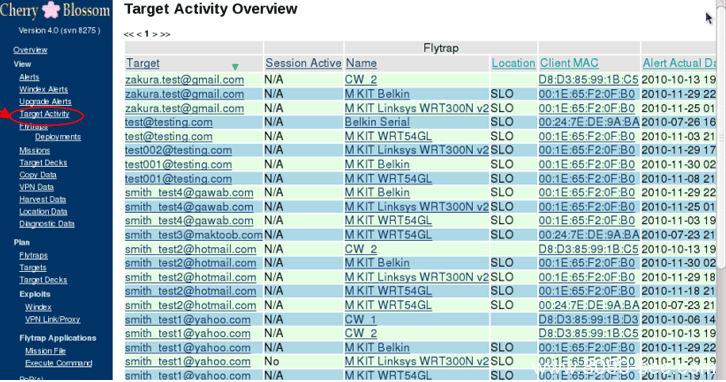Viewport: 726px width, 382px height.
Task: Open the Missions link
Action: [35, 150]
